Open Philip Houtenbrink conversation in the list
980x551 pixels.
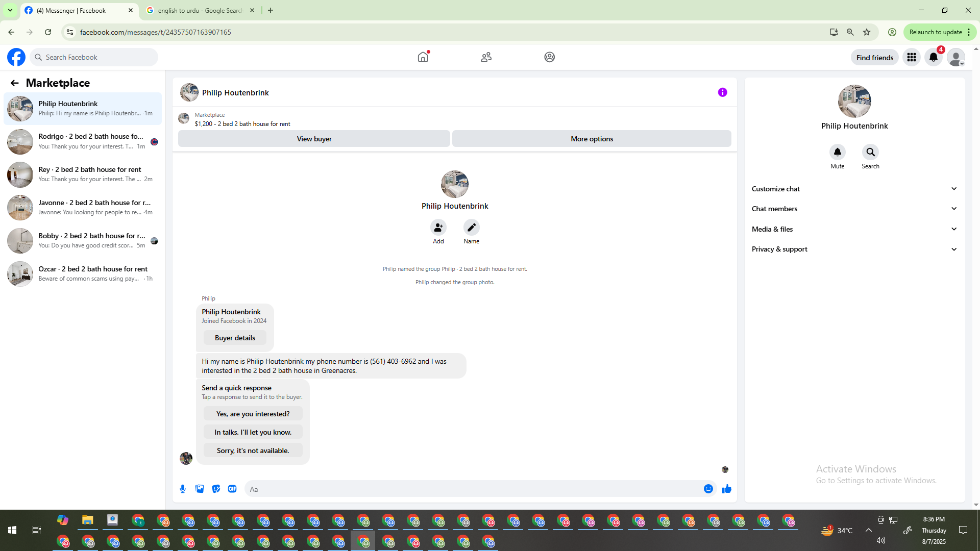pos(83,109)
